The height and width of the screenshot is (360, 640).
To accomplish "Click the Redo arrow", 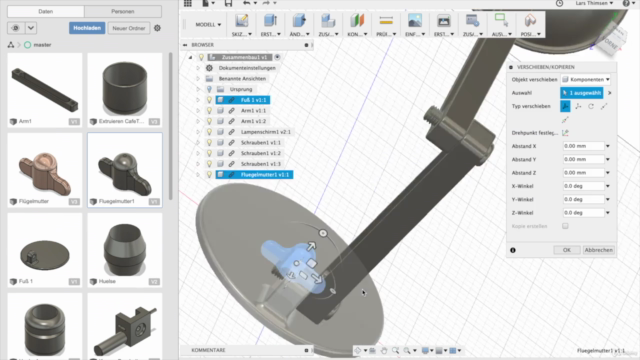I will point(266,3).
